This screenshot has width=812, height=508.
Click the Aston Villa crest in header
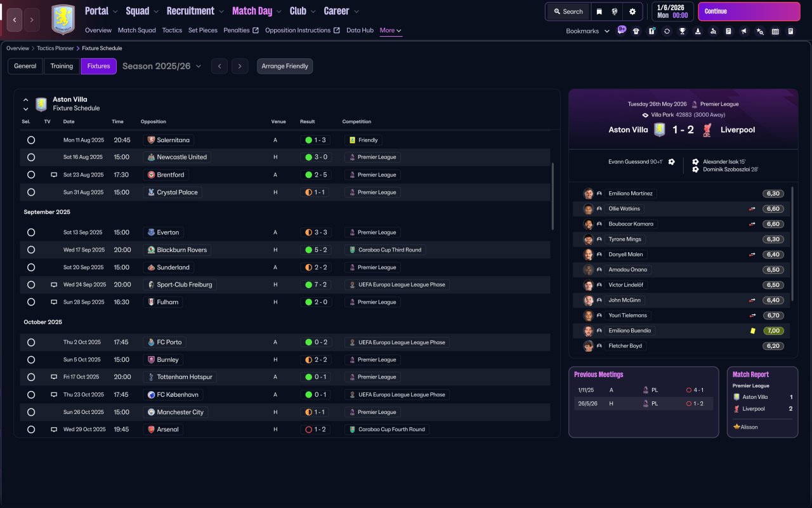[x=63, y=20]
